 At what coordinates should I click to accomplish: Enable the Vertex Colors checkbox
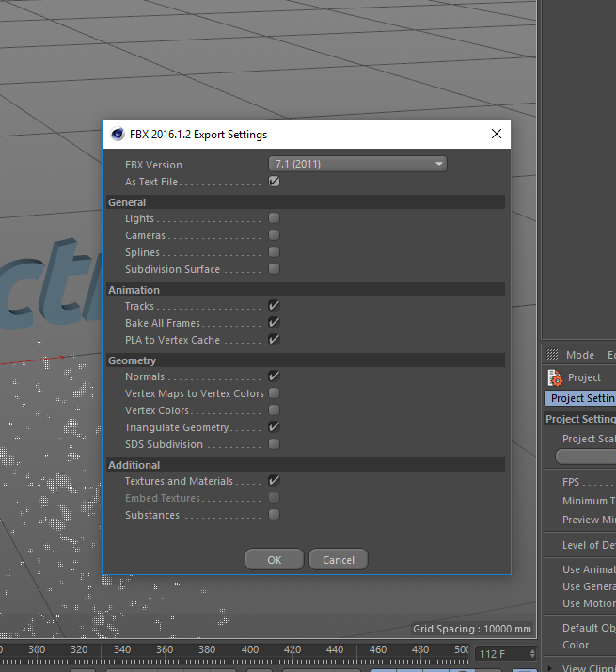[x=275, y=410]
